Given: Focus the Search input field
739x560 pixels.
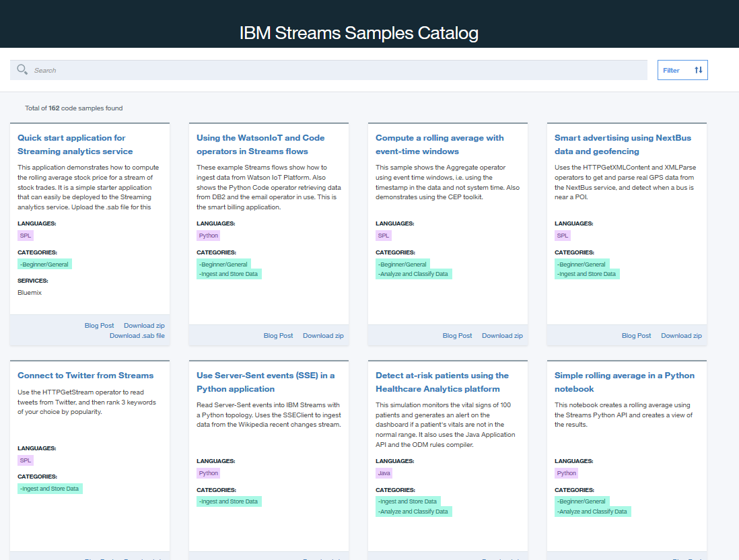Looking at the screenshot, I should pyautogui.click(x=328, y=70).
